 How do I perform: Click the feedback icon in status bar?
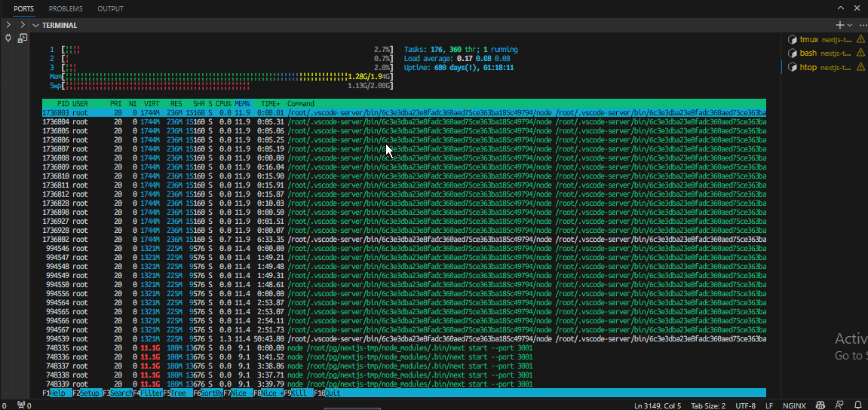tap(840, 405)
